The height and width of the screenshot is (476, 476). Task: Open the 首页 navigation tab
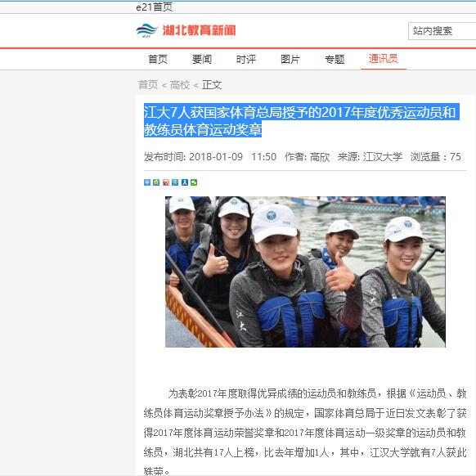click(x=158, y=59)
